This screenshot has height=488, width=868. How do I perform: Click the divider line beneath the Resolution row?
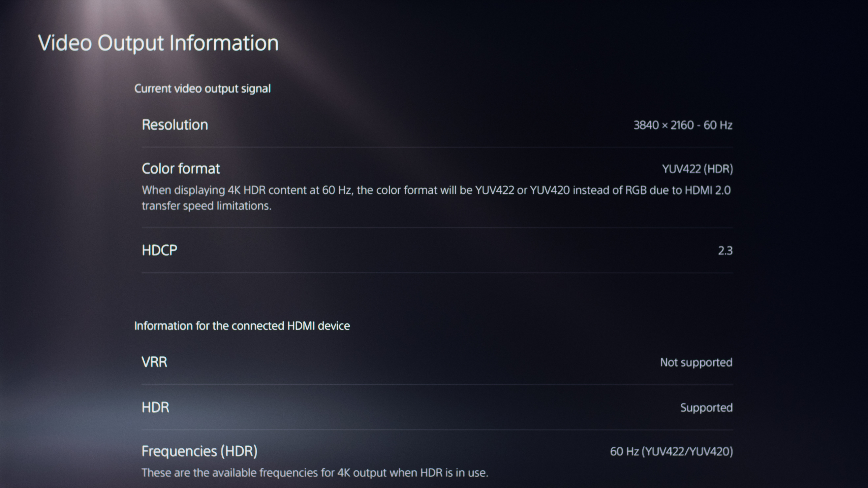pos(437,147)
